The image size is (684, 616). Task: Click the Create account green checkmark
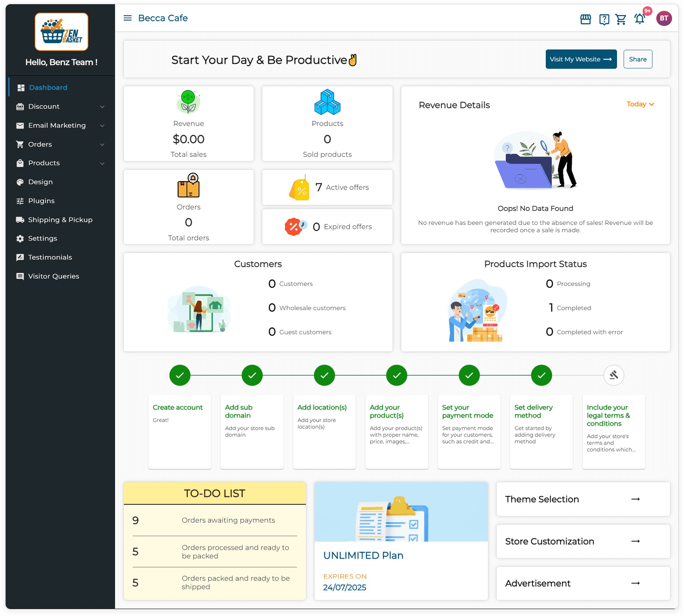[x=180, y=375]
